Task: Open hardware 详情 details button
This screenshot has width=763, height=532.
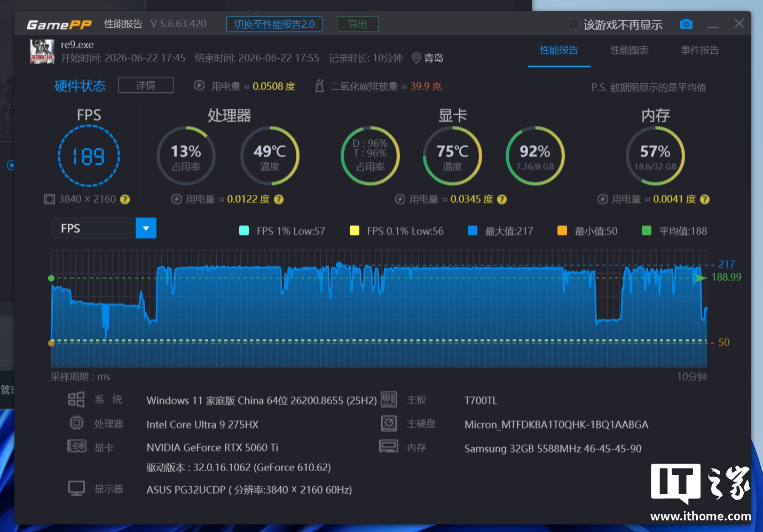Action: 146,85
